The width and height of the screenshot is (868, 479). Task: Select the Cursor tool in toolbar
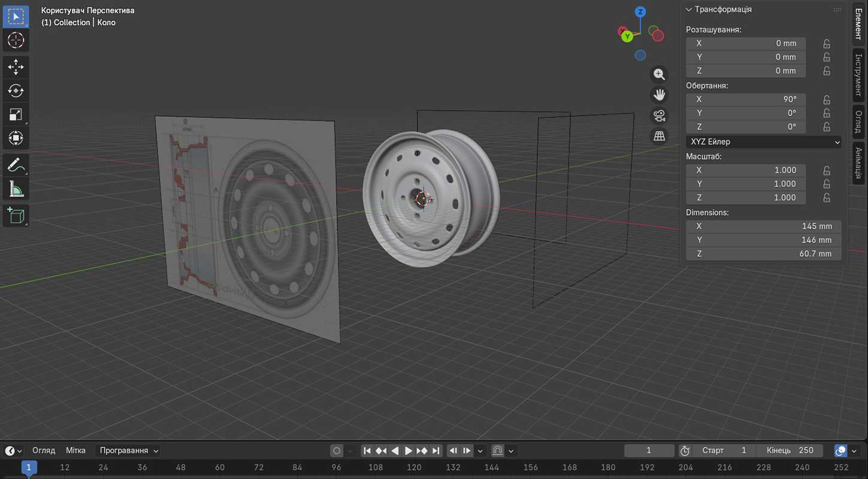[x=16, y=41]
